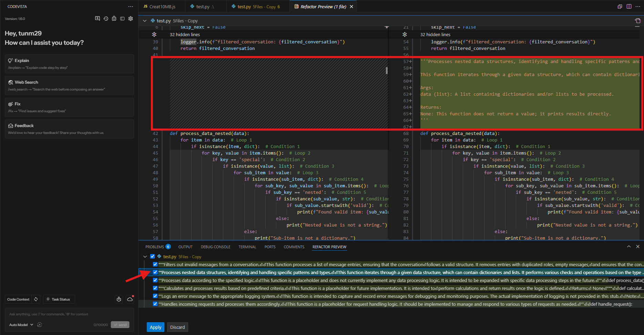Viewport: 644px width, 335px height.
Task: Close the Refactor Preview panel with X
Action: pyautogui.click(x=638, y=247)
